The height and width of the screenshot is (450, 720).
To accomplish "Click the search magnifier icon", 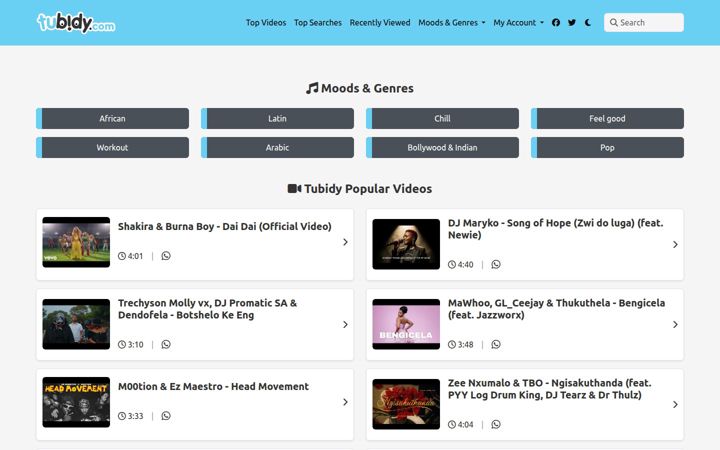I will pyautogui.click(x=613, y=22).
